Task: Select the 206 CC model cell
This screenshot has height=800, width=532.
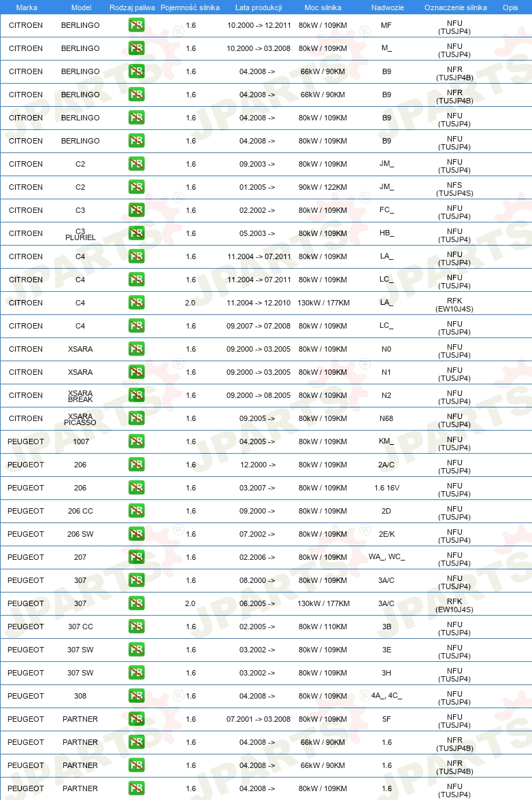Action: point(80,511)
